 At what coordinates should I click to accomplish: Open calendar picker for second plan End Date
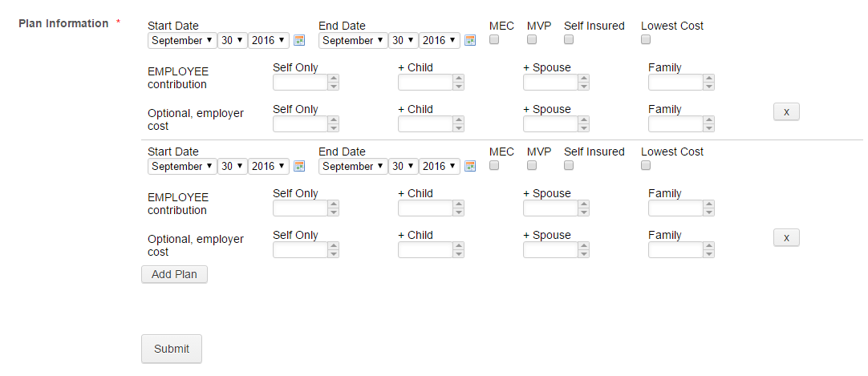[x=470, y=166]
